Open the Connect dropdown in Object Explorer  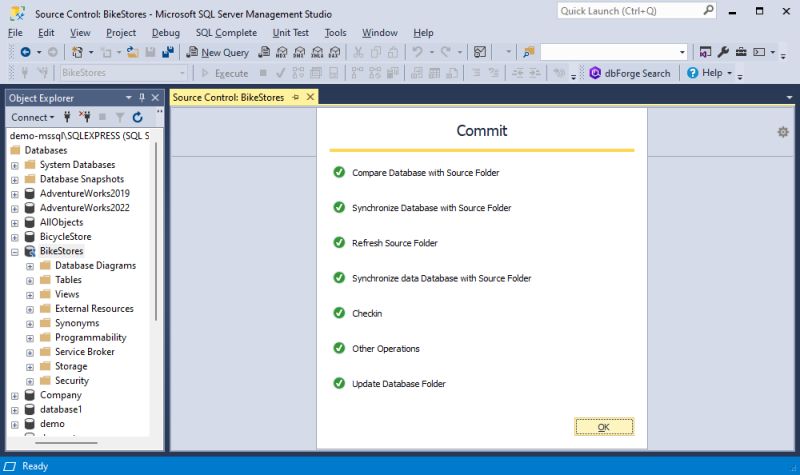click(33, 117)
